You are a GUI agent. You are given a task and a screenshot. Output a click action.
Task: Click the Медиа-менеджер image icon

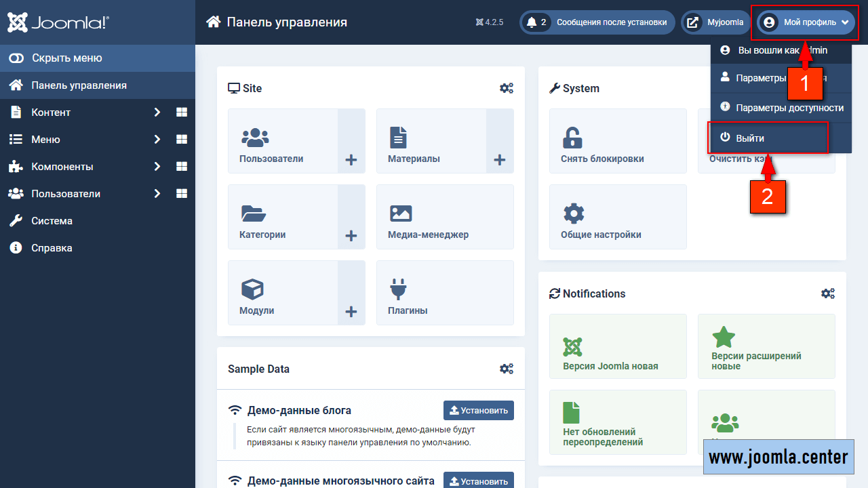(x=401, y=213)
